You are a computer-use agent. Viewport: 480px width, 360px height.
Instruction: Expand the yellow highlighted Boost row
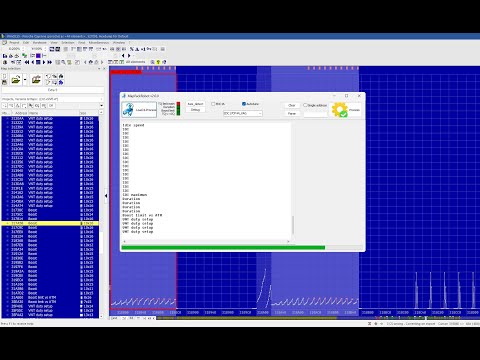click(7, 223)
